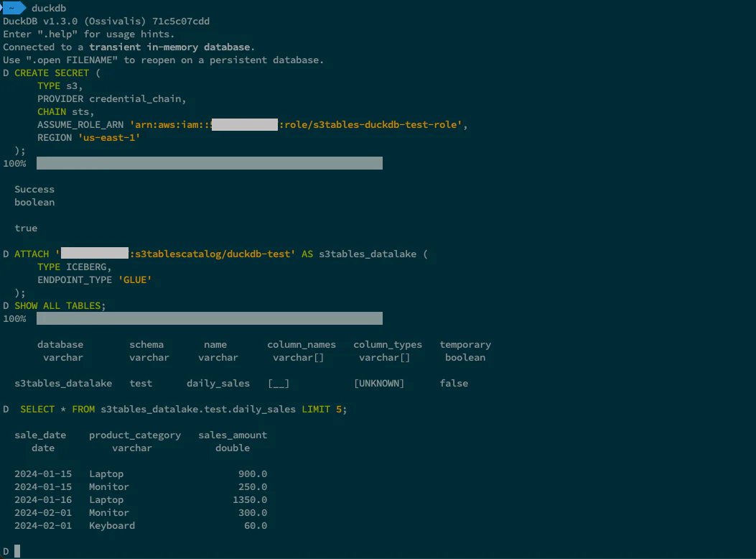Click 'TYPE s3,' line
Screen dimensions: 756x559
[60, 86]
